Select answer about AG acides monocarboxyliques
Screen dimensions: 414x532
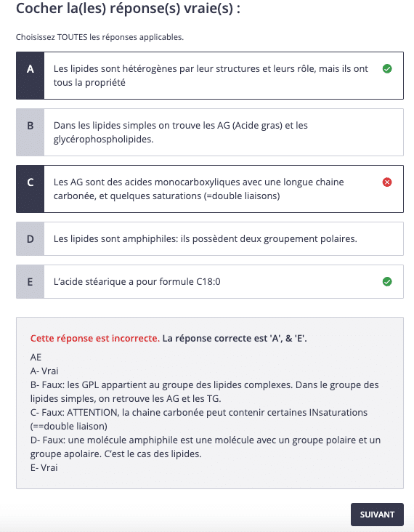point(210,189)
